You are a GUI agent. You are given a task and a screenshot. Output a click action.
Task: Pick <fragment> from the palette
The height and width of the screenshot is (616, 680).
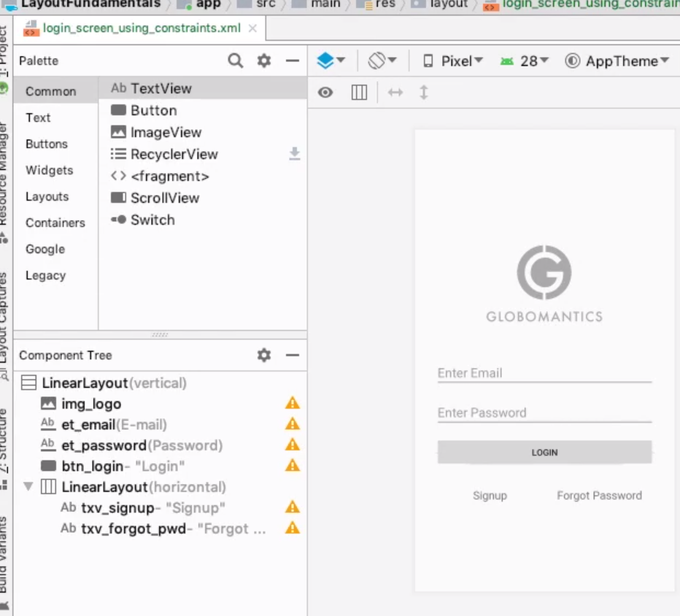point(203,177)
